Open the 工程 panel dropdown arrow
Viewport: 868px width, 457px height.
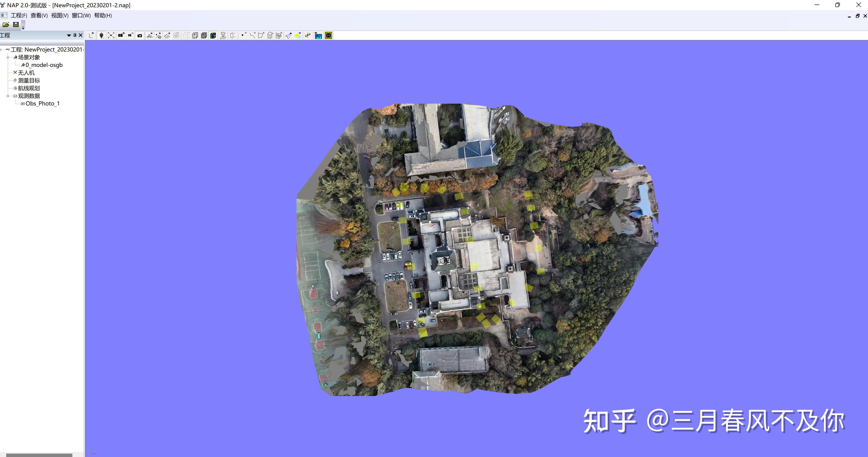coord(69,35)
